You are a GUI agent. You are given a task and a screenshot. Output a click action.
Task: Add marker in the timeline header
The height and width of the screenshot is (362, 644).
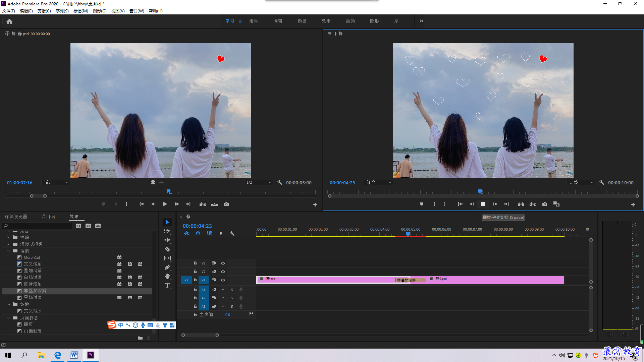(x=221, y=233)
